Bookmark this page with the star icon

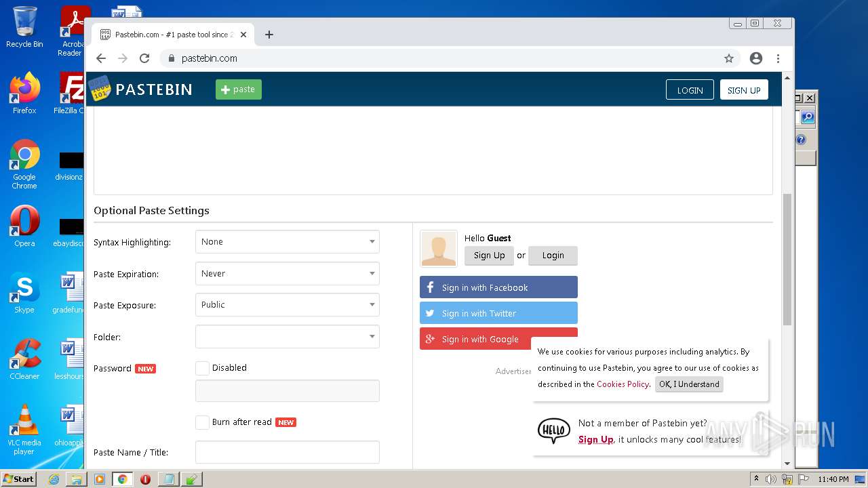(729, 58)
